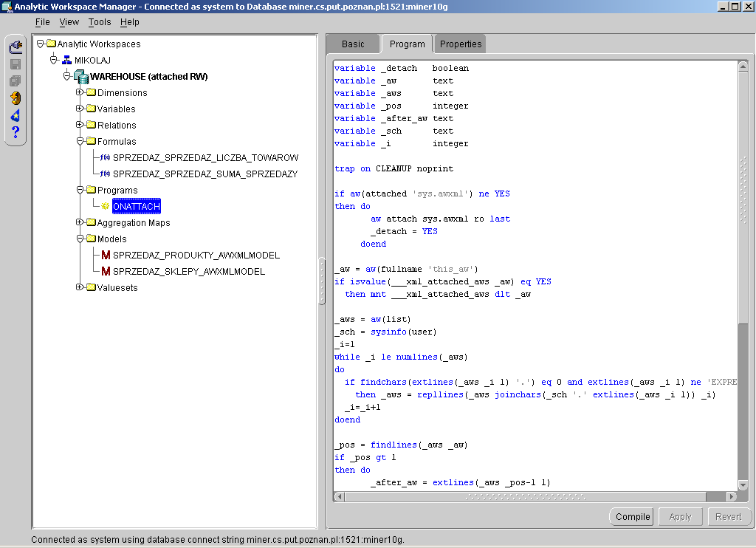Select SPRZEDAZ_PRODUKTY_AWXMLMODEL model
The height and width of the screenshot is (548, 756).
[x=196, y=256]
